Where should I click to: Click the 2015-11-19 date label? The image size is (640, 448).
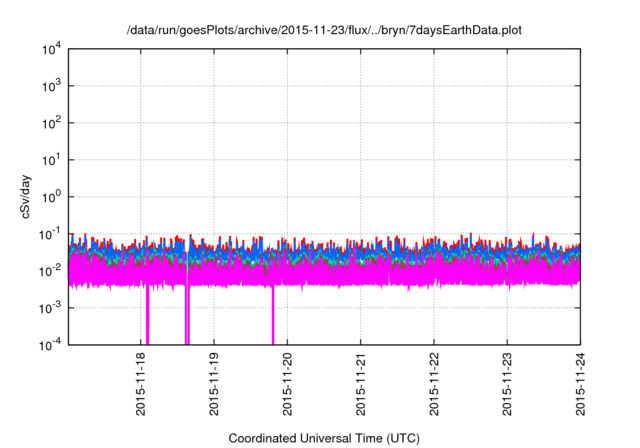214,384
